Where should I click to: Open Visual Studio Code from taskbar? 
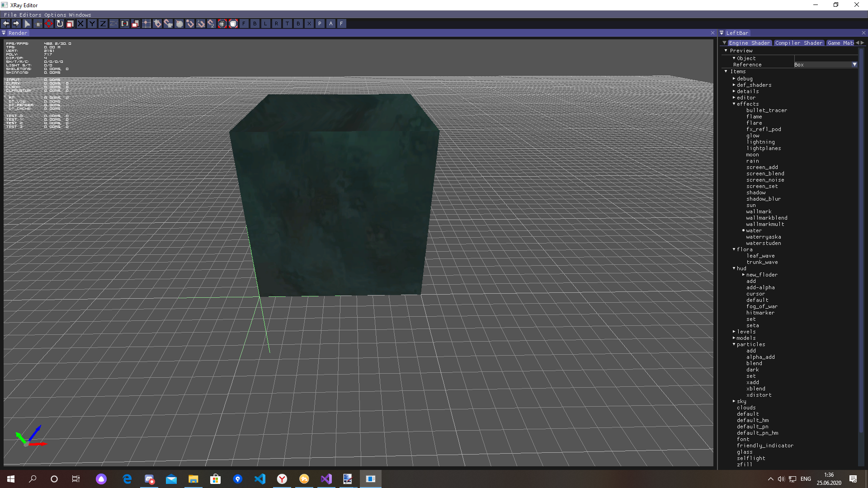coord(260,479)
